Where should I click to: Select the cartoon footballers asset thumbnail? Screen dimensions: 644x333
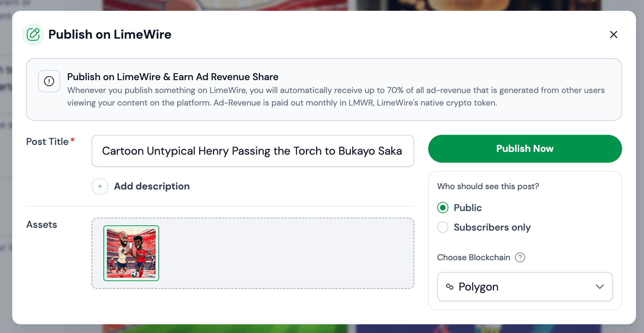click(x=131, y=253)
